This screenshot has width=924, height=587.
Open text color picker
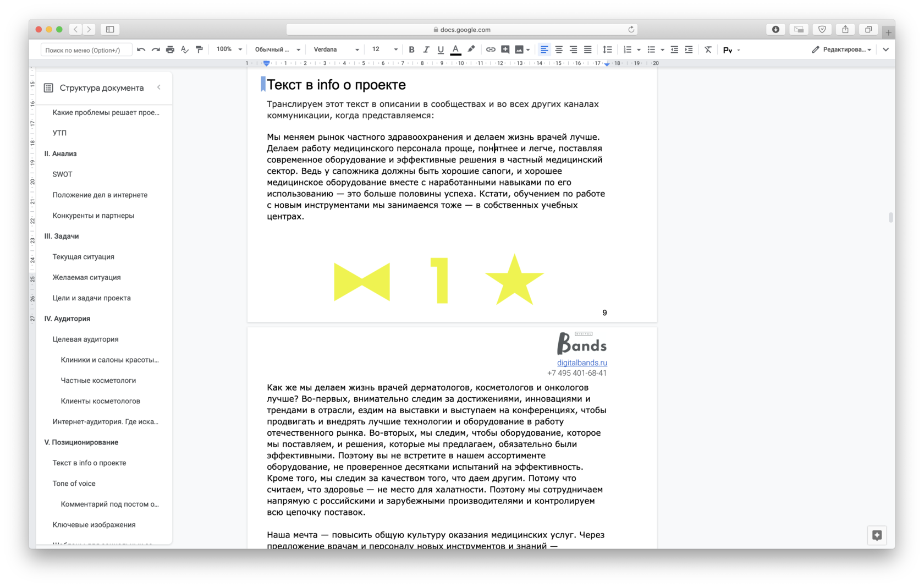pyautogui.click(x=455, y=50)
